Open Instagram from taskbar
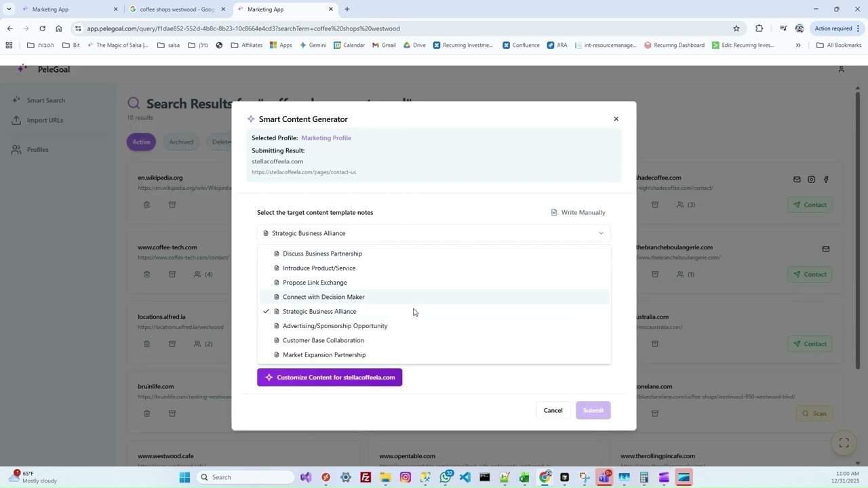This screenshot has height=488, width=868. pos(406,477)
